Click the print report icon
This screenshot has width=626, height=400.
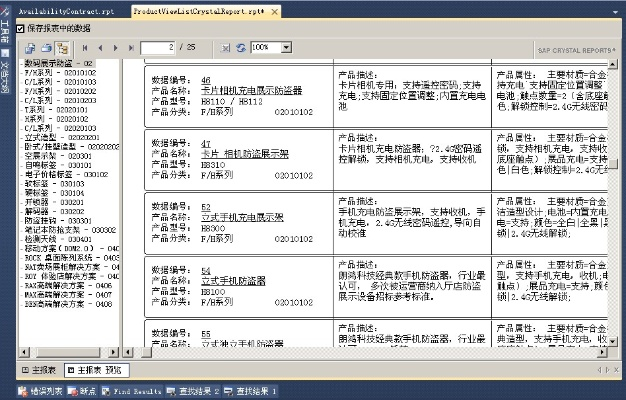coord(46,47)
